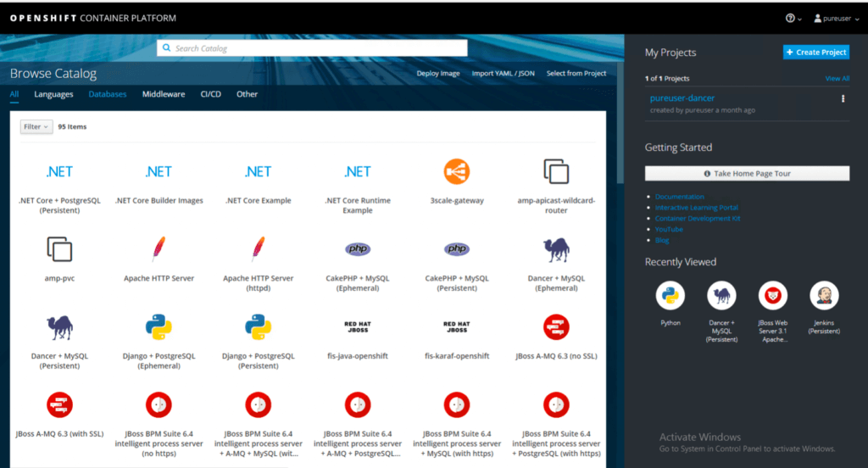Open the Interactive Learning Portal link
The height and width of the screenshot is (468, 868).
click(x=697, y=208)
